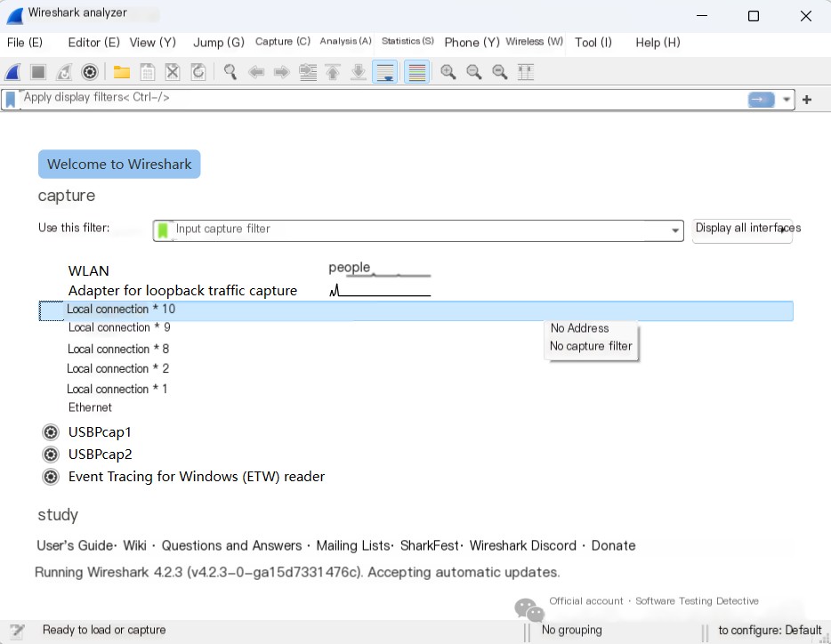831x644 pixels.
Task: Open the Questions and Answers link
Action: (x=231, y=545)
